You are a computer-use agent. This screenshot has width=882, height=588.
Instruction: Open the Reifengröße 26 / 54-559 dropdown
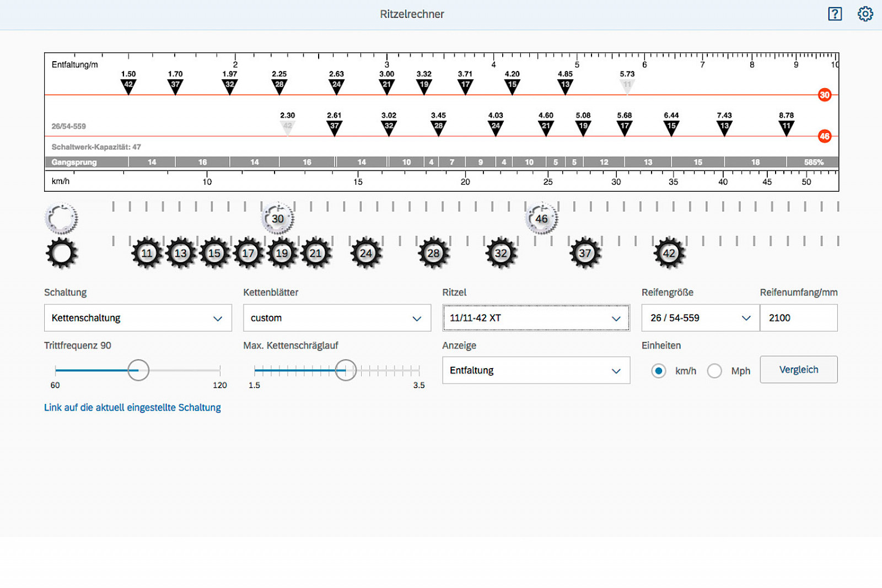coord(700,318)
